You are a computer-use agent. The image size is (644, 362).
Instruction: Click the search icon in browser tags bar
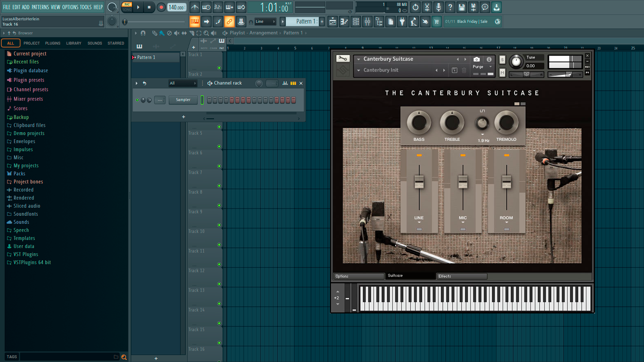click(x=124, y=357)
